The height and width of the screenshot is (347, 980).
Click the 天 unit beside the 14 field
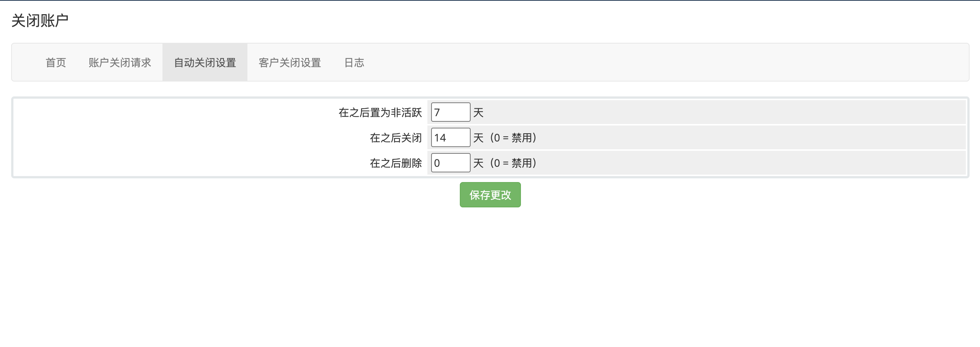pos(478,138)
